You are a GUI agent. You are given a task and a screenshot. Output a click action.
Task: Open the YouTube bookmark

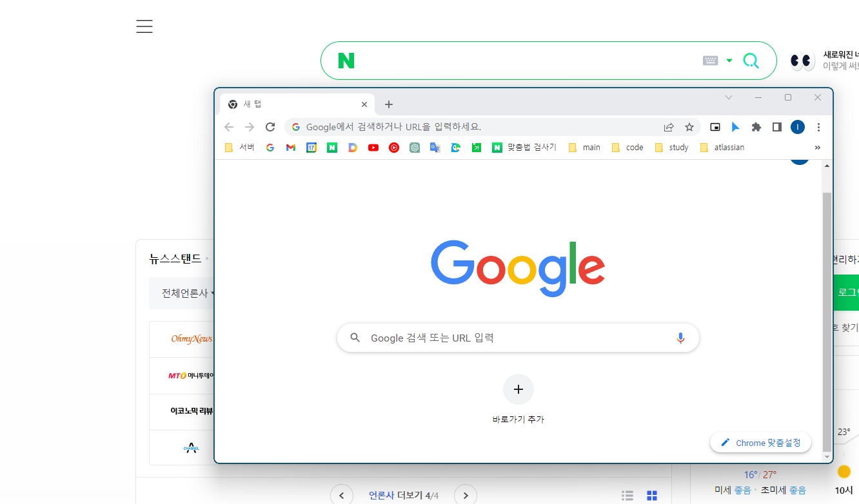pyautogui.click(x=373, y=148)
